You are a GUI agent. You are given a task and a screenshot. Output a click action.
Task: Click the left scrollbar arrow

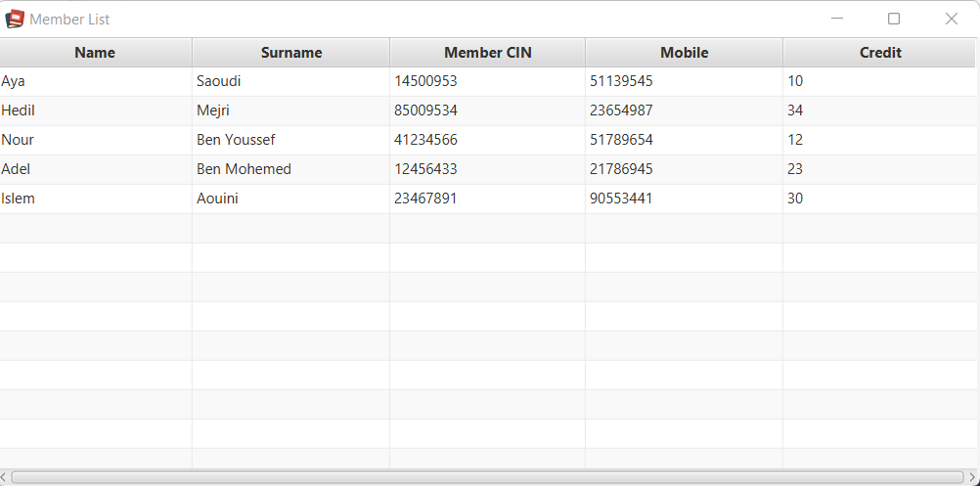coord(4,478)
